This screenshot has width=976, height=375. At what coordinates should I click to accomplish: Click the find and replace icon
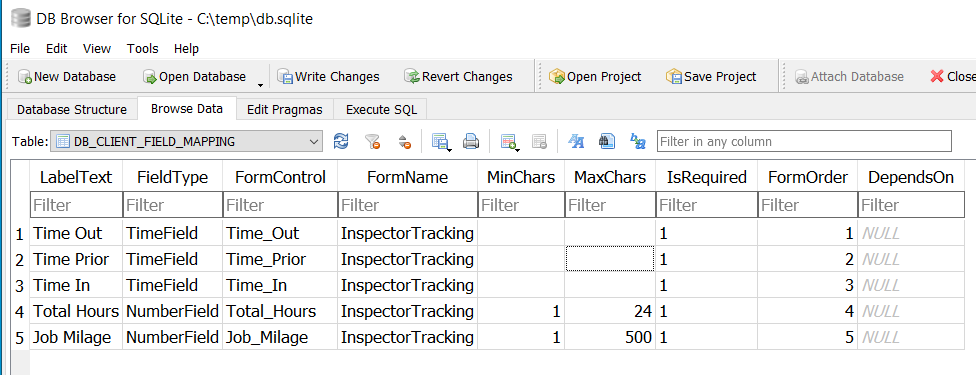click(x=637, y=141)
